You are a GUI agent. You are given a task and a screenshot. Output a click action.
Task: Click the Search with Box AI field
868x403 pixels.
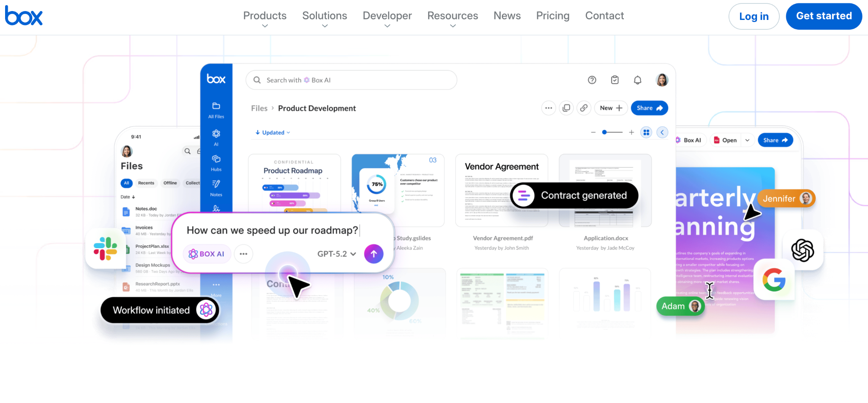pos(351,80)
